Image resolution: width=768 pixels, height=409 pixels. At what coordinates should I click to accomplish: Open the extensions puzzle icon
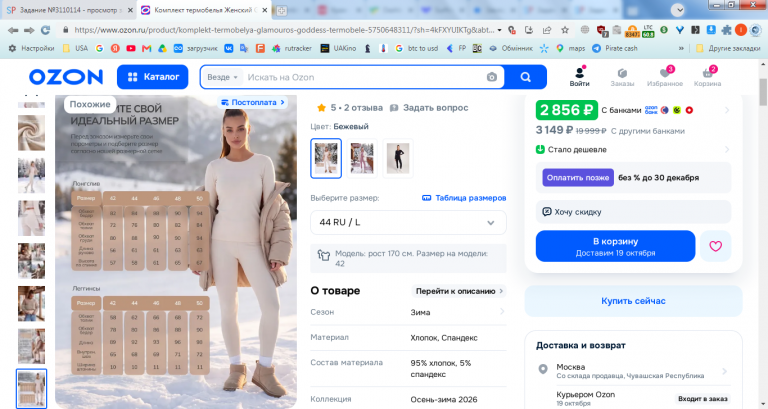point(726,30)
